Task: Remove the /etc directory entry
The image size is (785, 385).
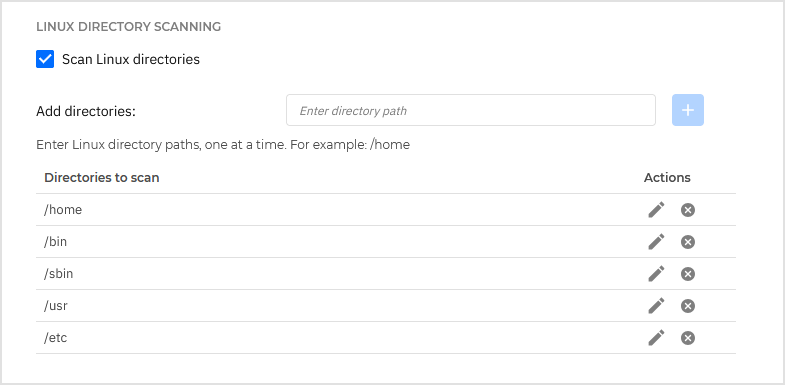Action: tap(688, 338)
